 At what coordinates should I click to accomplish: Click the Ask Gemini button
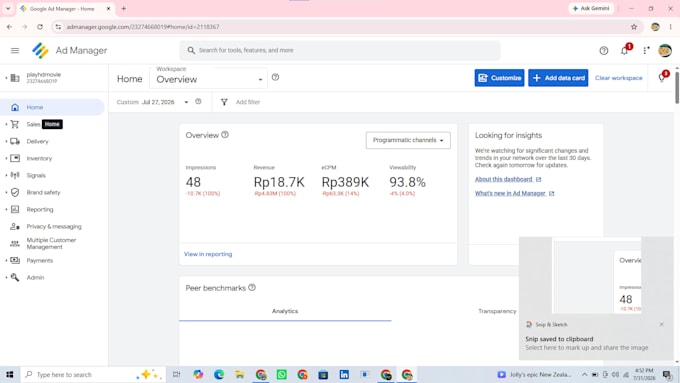coord(591,8)
